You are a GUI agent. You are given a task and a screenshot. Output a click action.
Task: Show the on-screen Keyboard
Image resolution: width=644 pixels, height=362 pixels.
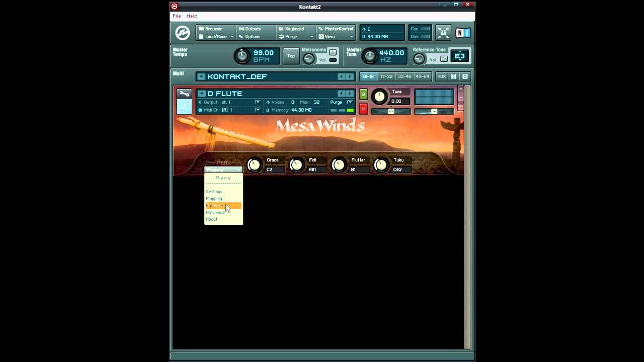(296, 29)
